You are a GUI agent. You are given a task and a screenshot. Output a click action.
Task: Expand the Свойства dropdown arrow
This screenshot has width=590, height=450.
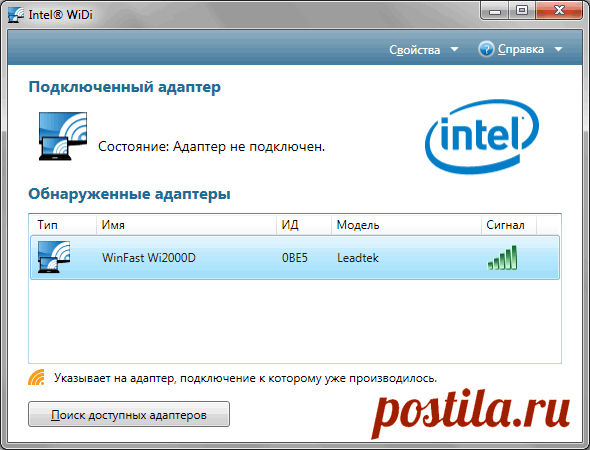click(x=455, y=49)
